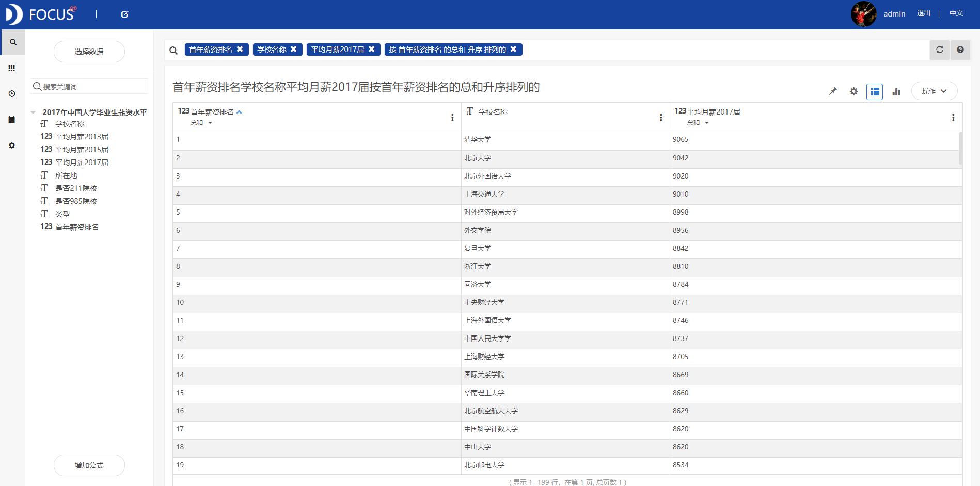Open the apps grid icon in the sidebar
980x486 pixels.
(x=11, y=68)
